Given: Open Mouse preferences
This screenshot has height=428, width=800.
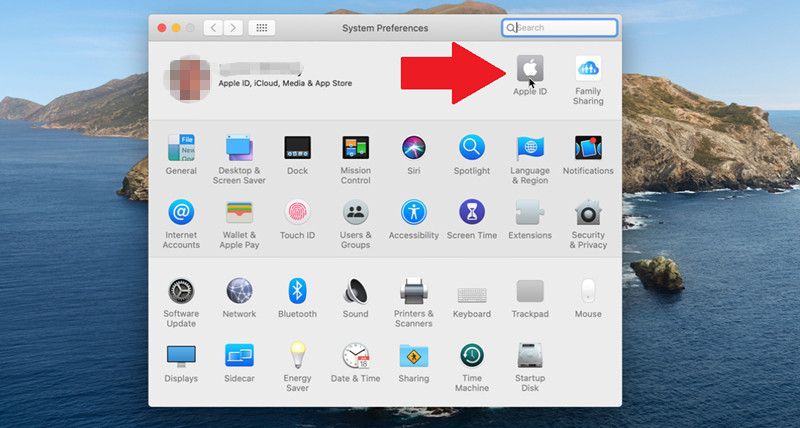Looking at the screenshot, I should pyautogui.click(x=588, y=291).
